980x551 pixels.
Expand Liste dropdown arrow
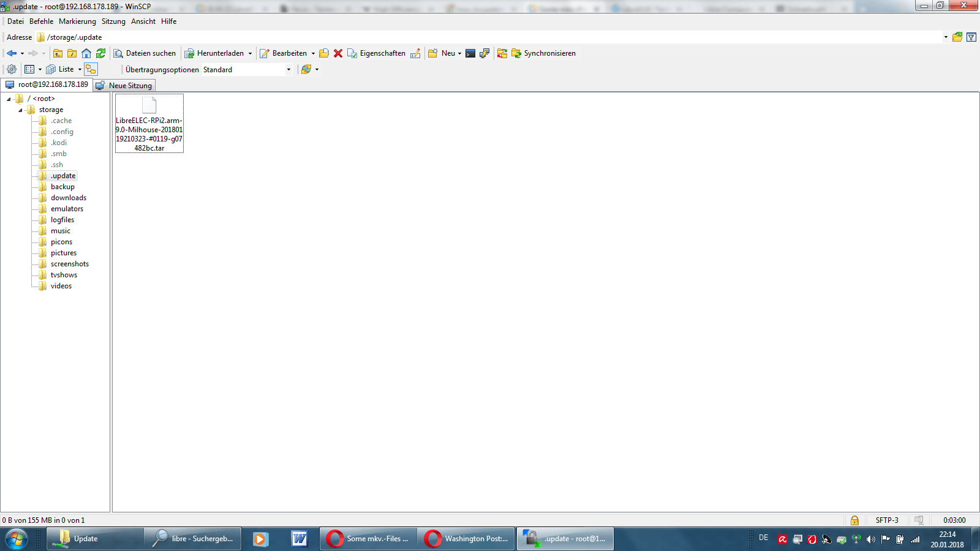tap(80, 69)
